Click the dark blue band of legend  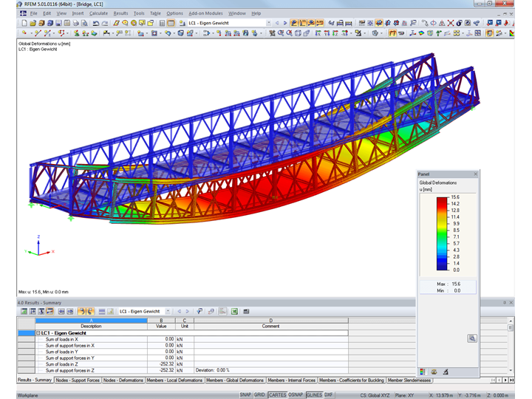pos(442,266)
